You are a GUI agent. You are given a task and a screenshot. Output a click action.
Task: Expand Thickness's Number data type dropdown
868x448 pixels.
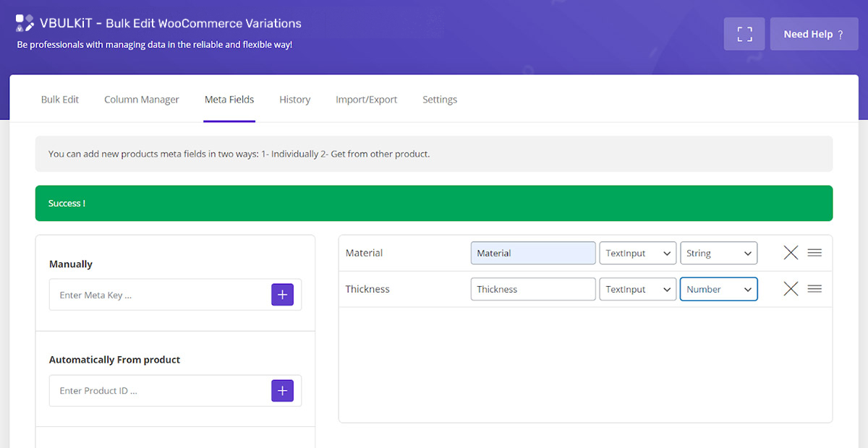coord(718,289)
